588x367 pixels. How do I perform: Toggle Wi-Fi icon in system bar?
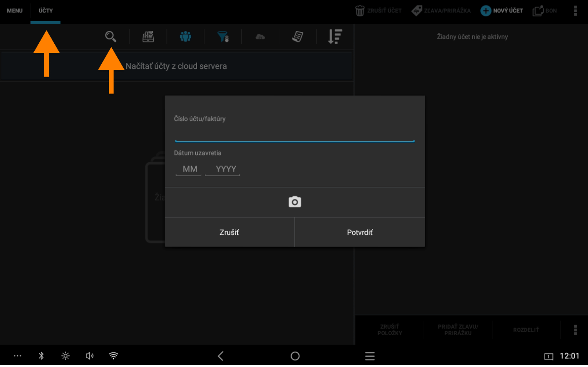(114, 356)
